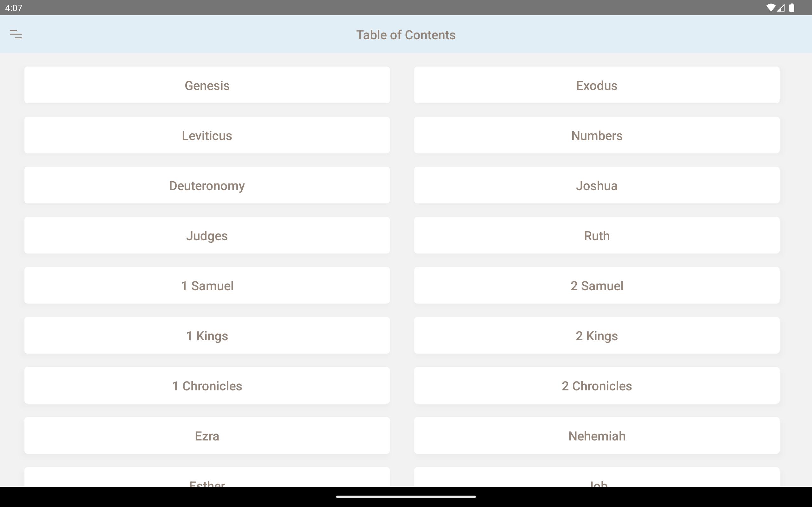This screenshot has height=507, width=812.
Task: Open 1 Kings
Action: 207,335
